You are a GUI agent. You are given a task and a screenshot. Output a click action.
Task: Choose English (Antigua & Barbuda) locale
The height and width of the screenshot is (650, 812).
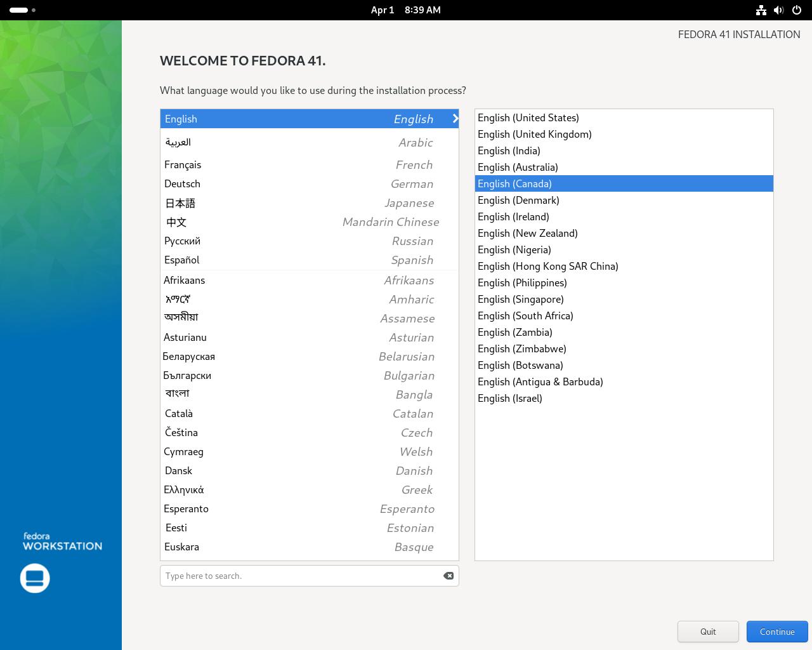pos(624,381)
